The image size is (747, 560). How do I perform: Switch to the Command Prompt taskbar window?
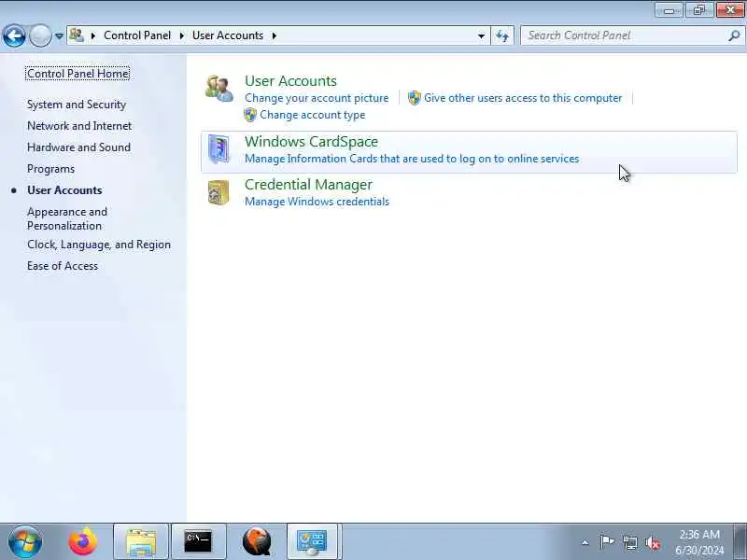click(x=198, y=541)
